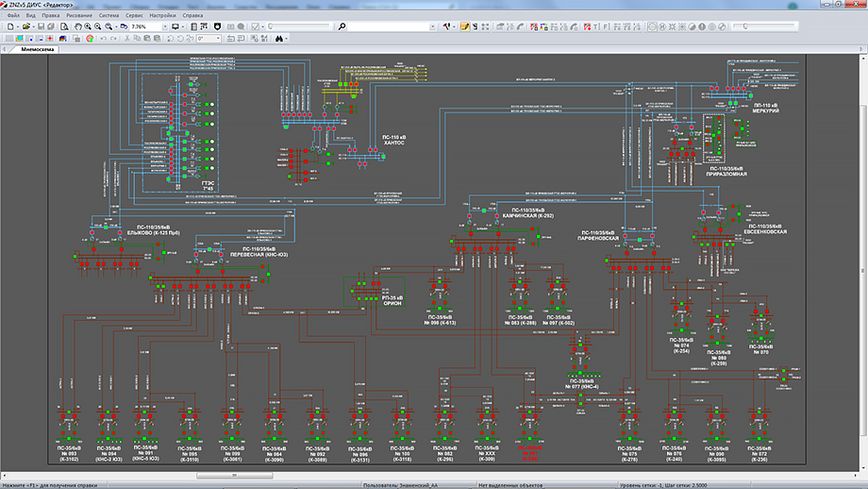Select the hand pan tool

tap(78, 27)
